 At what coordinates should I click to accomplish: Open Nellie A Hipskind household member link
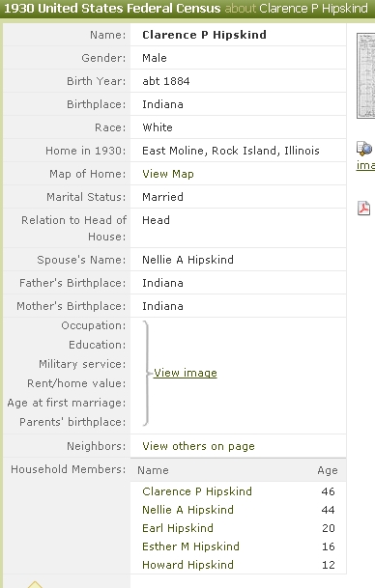(187, 510)
